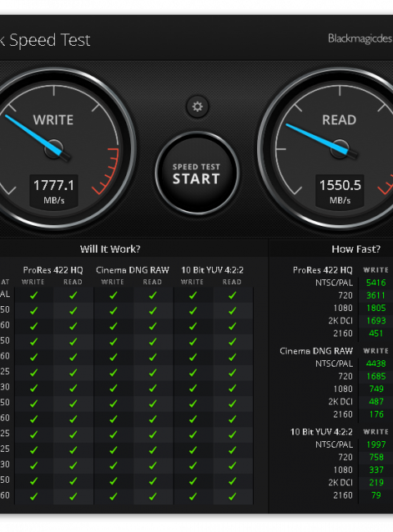This screenshot has width=393, height=532.
Task: Click ProRes 422 HQ section label in How Fast
Action: [x=323, y=270]
